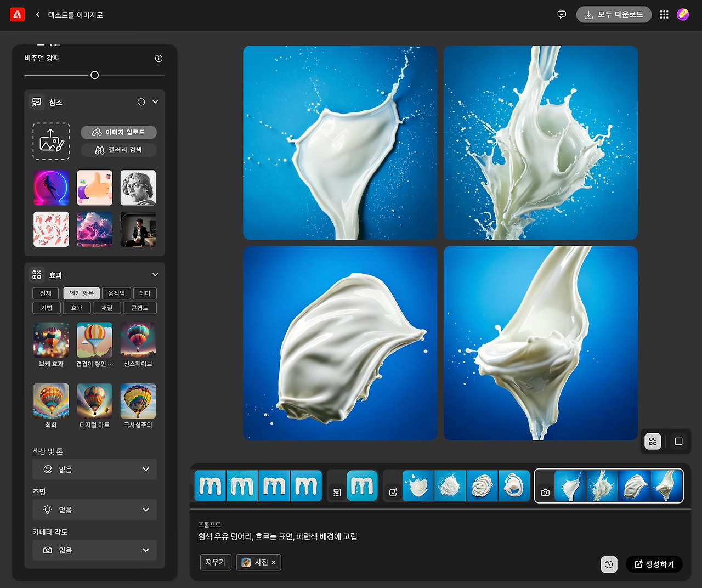Adjust the 비주얼 강화 slider handle
Screen dimensions: 702x588
pos(94,75)
